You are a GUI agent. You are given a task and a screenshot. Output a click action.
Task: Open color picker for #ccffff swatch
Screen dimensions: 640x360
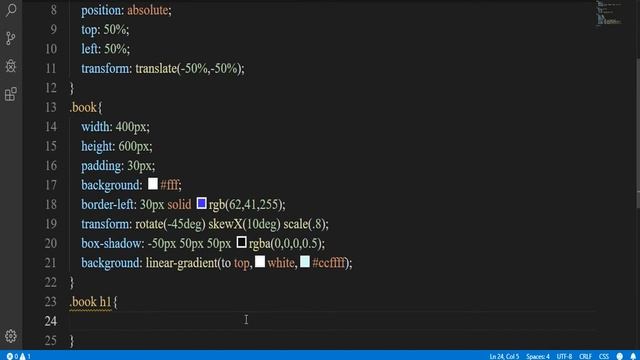point(305,262)
